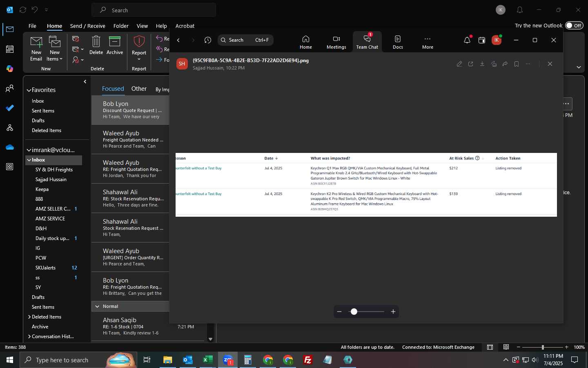588x368 pixels.
Task: Switch to Focused inbox tab
Action: click(113, 89)
